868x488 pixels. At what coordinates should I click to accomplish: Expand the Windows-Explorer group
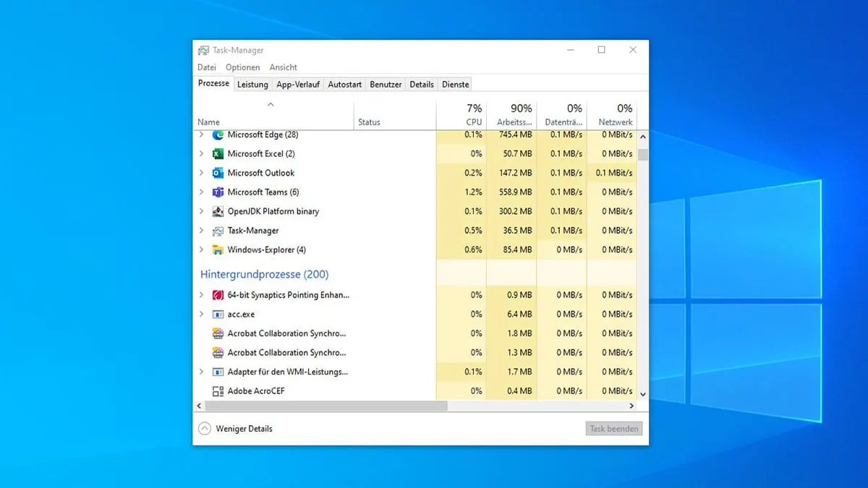click(x=203, y=249)
